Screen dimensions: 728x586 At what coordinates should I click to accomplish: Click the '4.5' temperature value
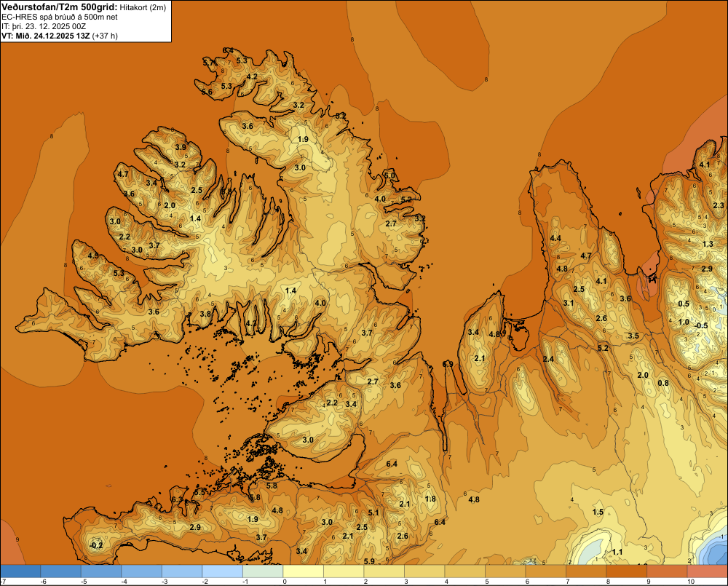click(x=93, y=256)
